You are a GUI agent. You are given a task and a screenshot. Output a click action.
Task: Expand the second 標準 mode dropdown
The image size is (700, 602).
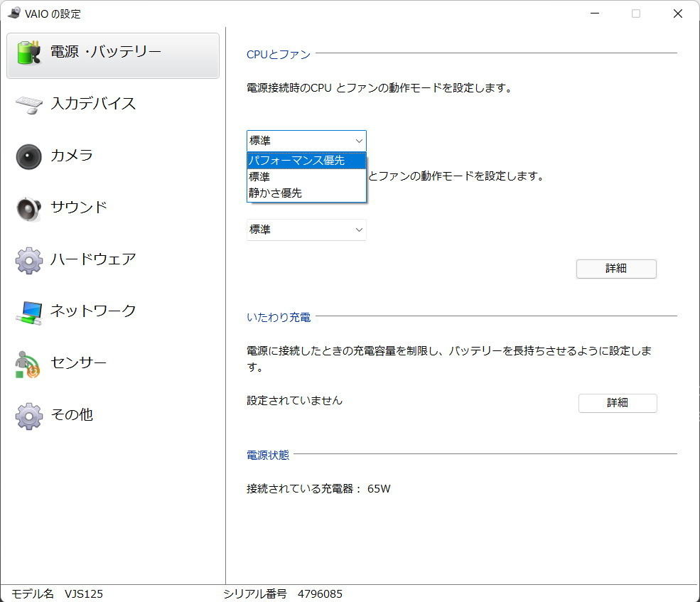(306, 230)
